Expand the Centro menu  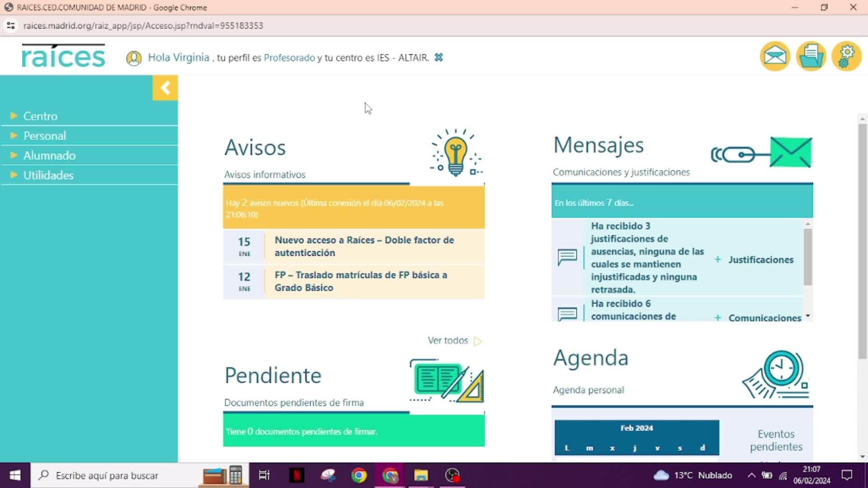pos(40,116)
